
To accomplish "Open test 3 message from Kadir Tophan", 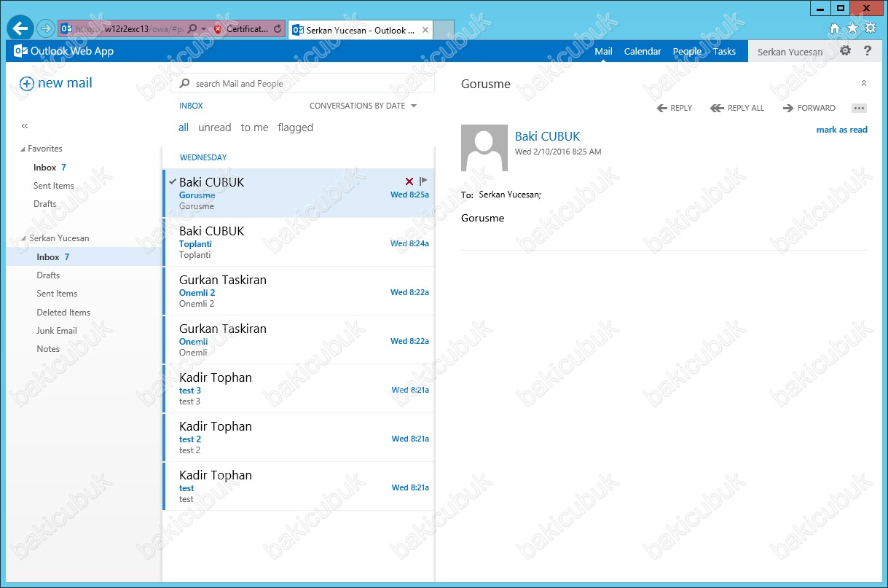I will [299, 389].
